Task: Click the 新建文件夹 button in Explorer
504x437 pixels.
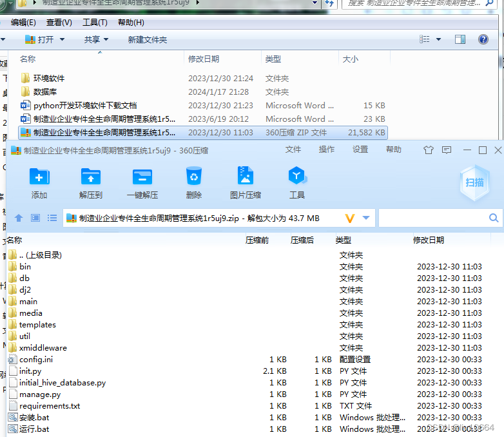Action: click(x=148, y=39)
